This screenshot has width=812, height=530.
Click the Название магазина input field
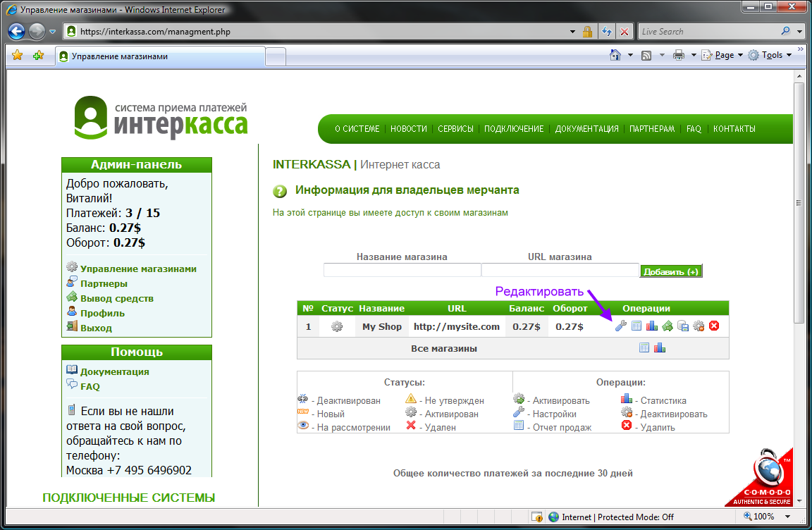[x=402, y=270]
